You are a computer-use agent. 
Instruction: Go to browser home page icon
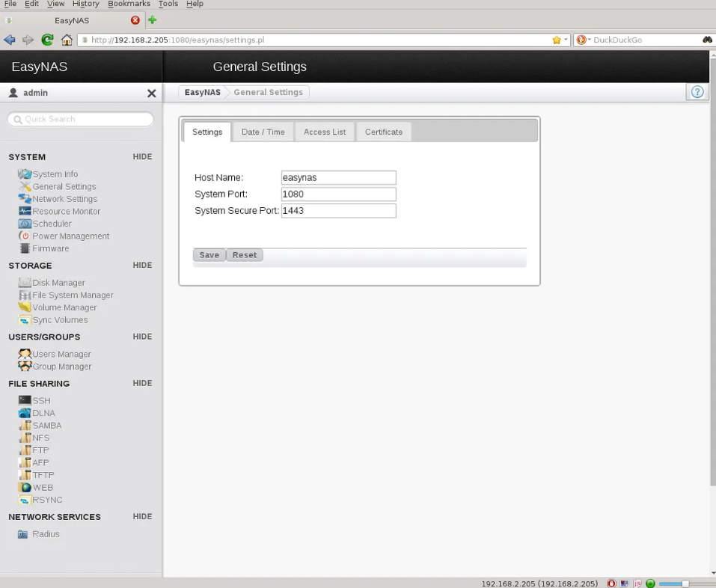click(67, 40)
